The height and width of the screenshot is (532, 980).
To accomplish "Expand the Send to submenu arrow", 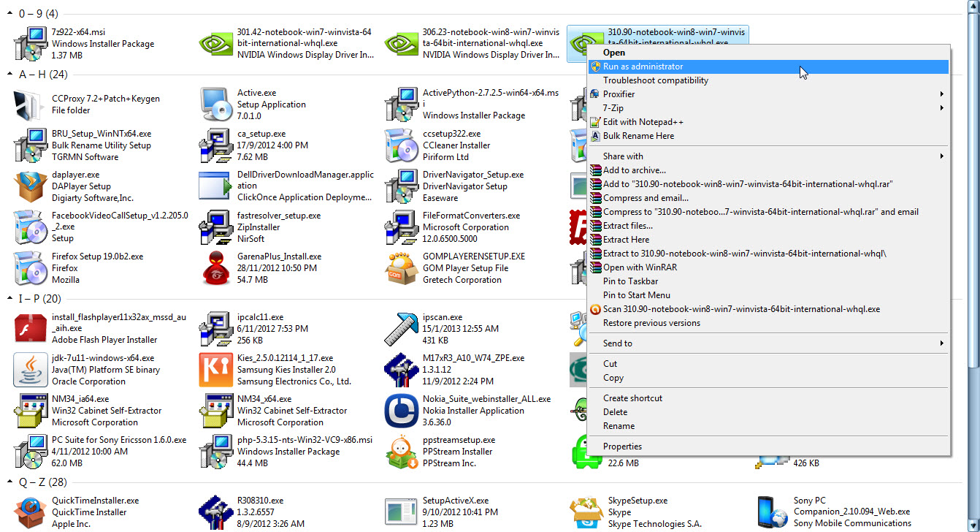I will click(x=942, y=343).
